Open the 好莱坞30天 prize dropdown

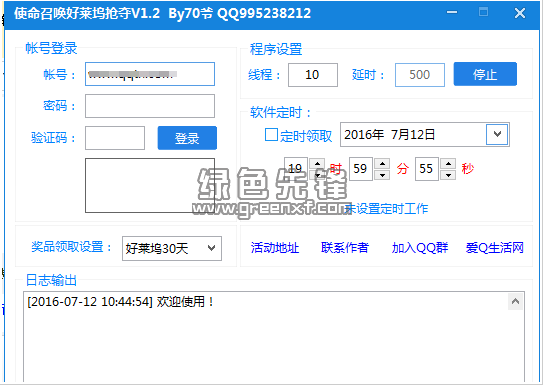[x=172, y=248]
